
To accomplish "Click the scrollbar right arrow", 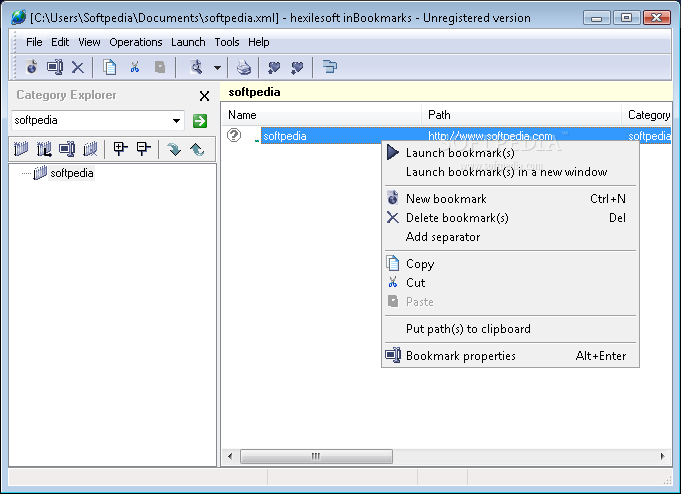I will point(663,456).
